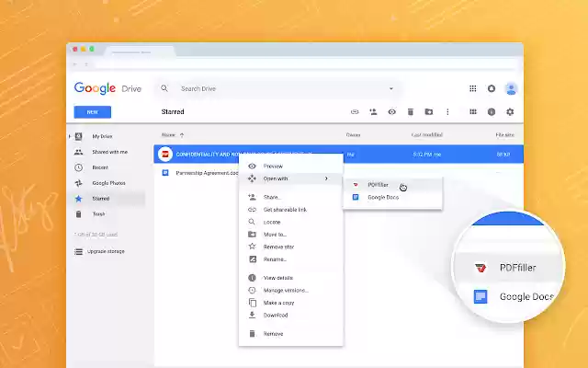Viewport: 588px width, 368px height.
Task: Choose Download in the context menu
Action: click(x=290, y=315)
